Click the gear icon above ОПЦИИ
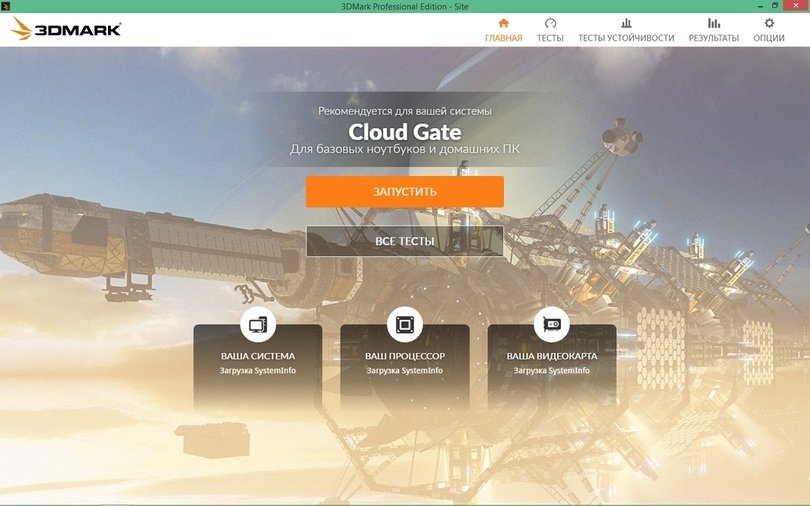810x506 pixels. [x=769, y=23]
